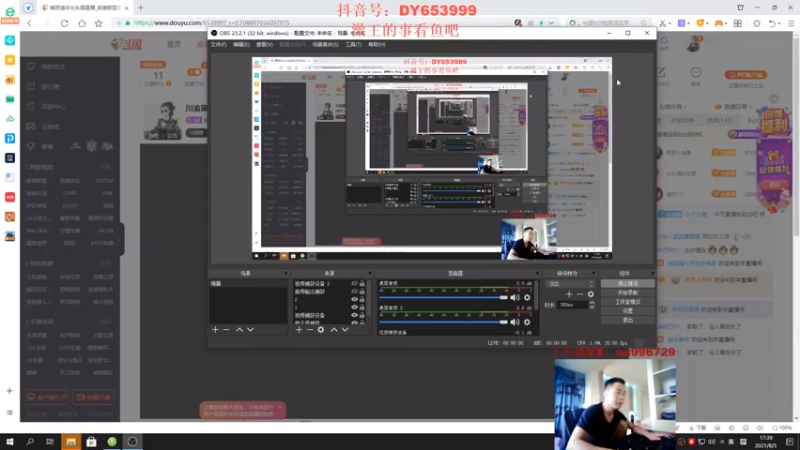Move source up in Sources panel
This screenshot has width=800, height=450.
click(x=334, y=330)
